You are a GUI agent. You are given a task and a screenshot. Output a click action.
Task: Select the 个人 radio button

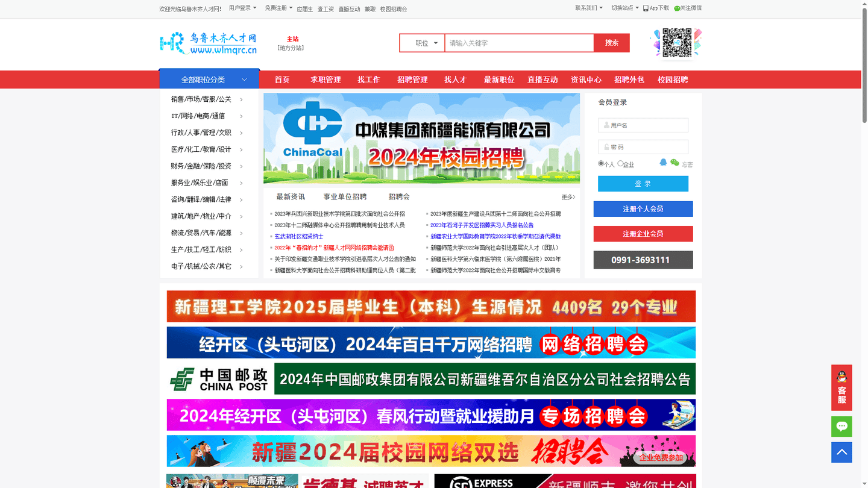tap(601, 163)
